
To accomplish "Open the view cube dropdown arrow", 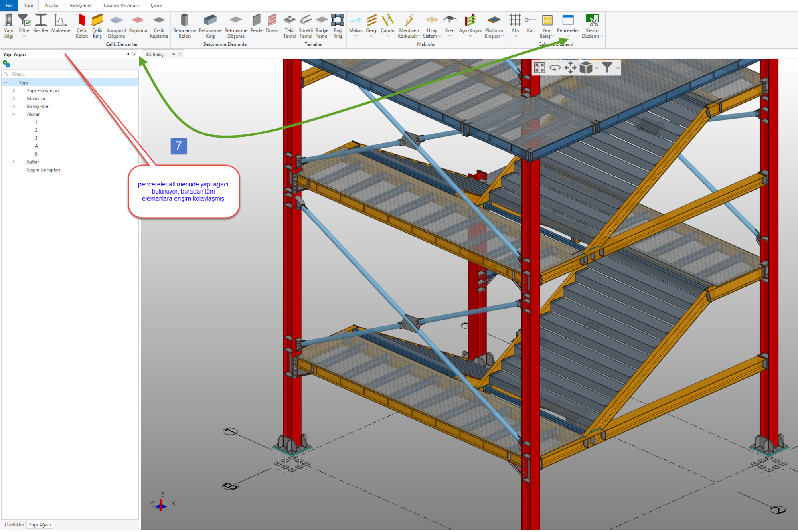I will pyautogui.click(x=597, y=68).
